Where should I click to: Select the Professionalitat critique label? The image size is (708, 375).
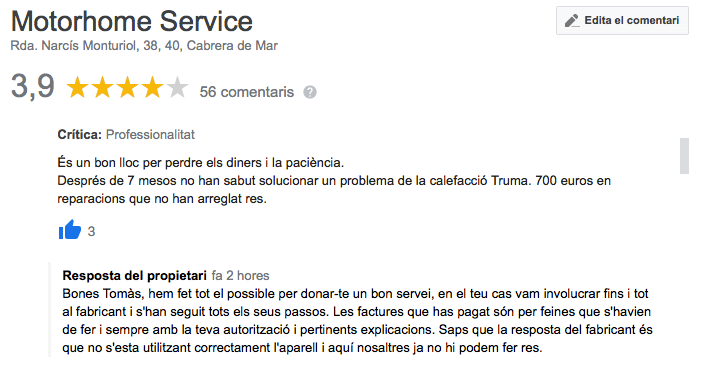click(150, 134)
